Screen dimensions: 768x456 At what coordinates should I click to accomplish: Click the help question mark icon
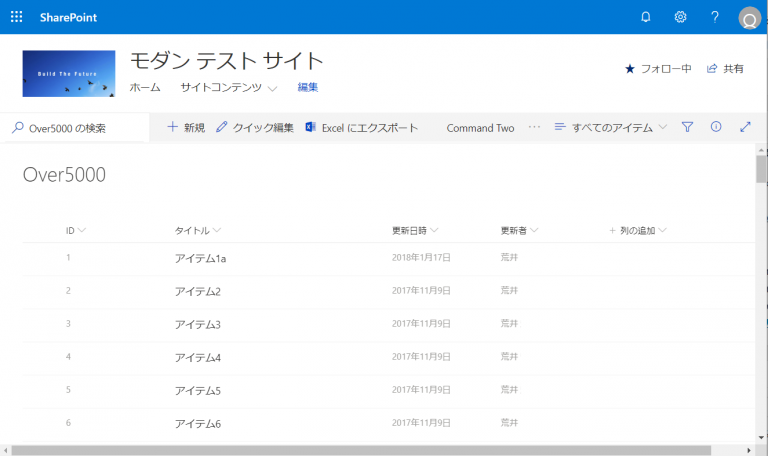[x=714, y=17]
